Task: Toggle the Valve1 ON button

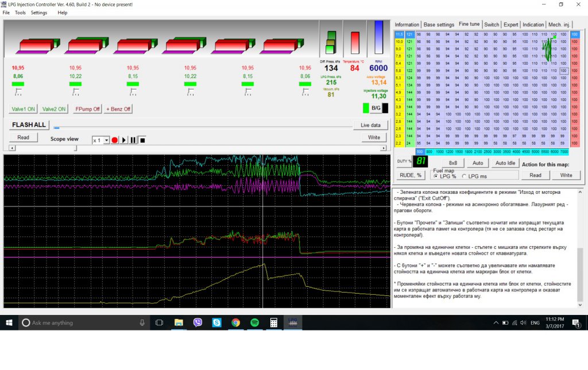Action: click(x=24, y=109)
